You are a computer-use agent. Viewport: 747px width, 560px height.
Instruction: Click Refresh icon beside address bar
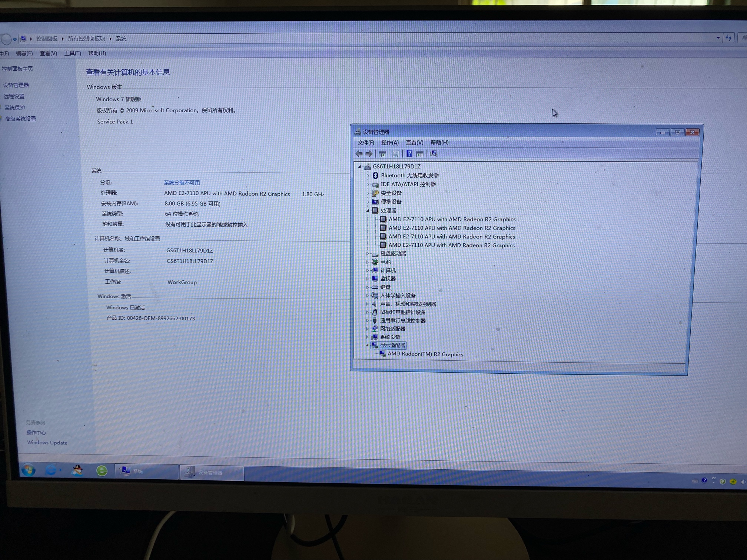tap(728, 38)
